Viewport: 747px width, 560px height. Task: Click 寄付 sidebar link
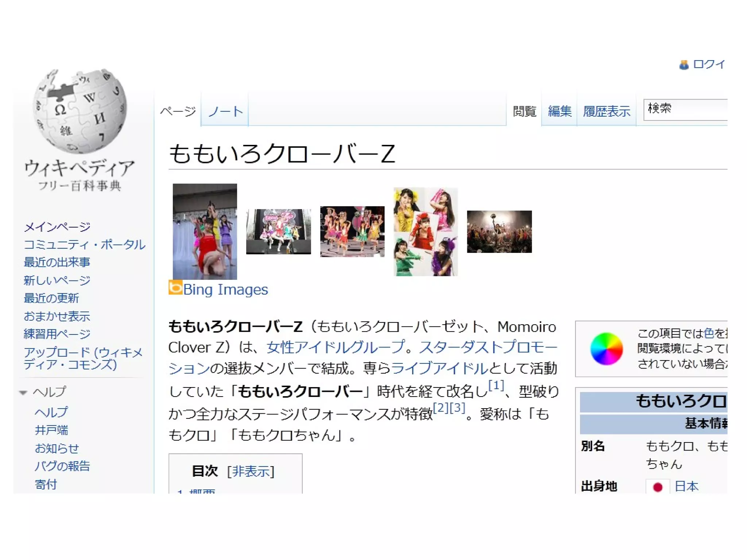pyautogui.click(x=46, y=484)
